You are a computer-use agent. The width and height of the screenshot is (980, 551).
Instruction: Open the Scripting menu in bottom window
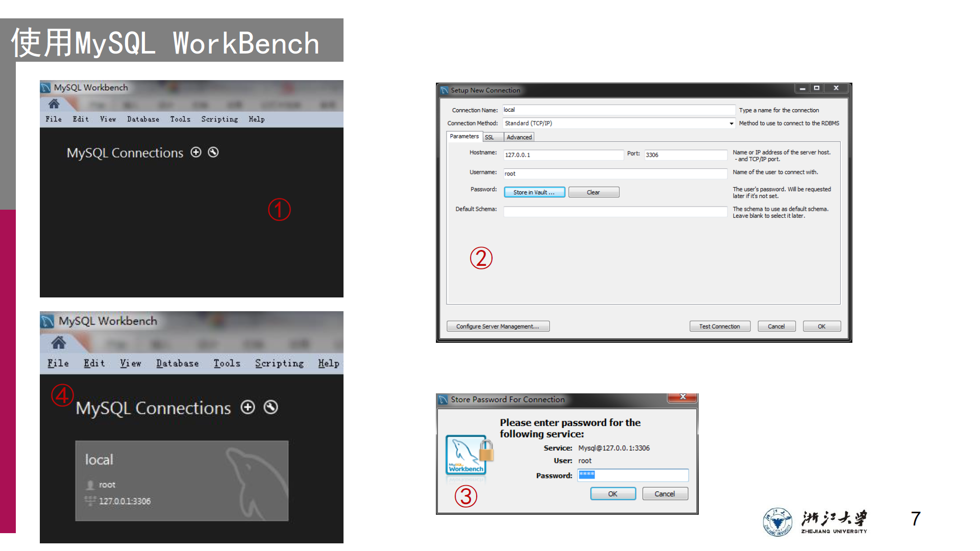(279, 363)
